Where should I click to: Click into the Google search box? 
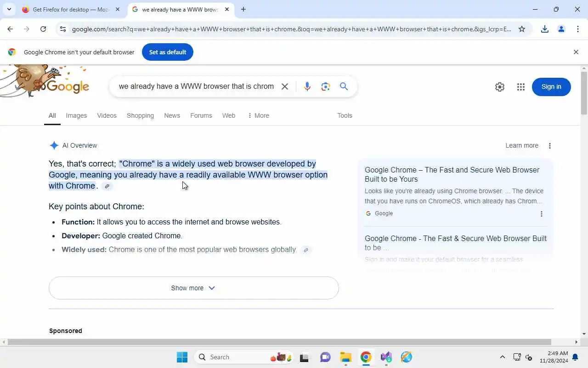point(196,86)
